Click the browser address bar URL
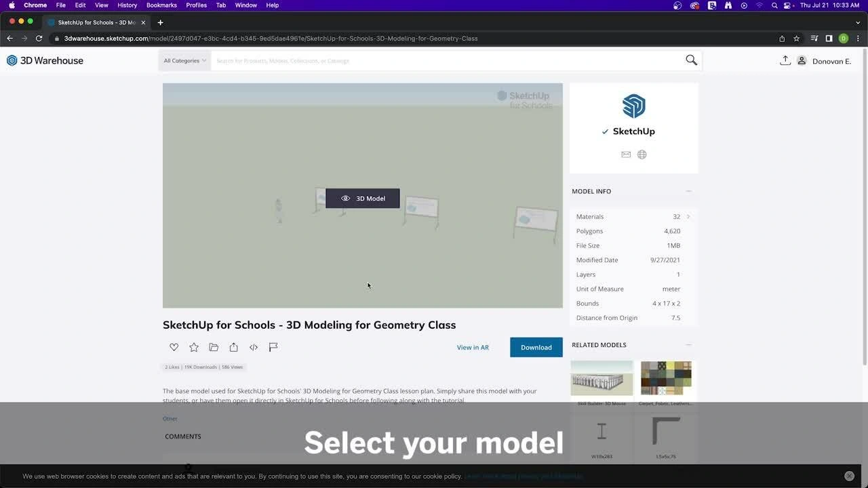Image resolution: width=868 pixels, height=488 pixels. coord(271,39)
